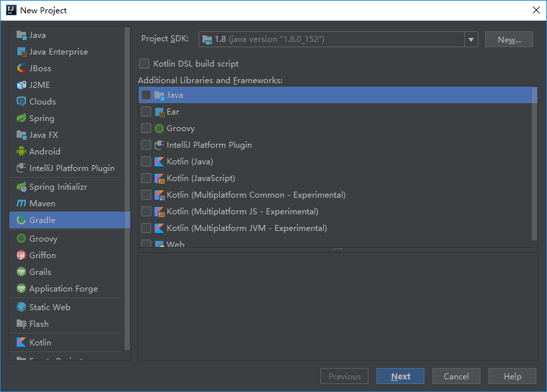
Task: Click the Groovy icon in left sidebar
Action: 21,239
